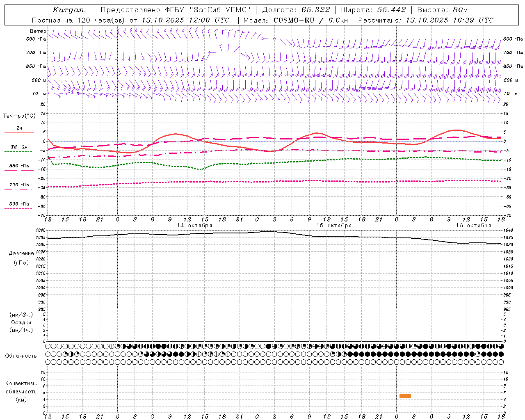Click the forecast start time 13.10.2025 12:00 UTC
525x420 pixels.
click(x=185, y=20)
